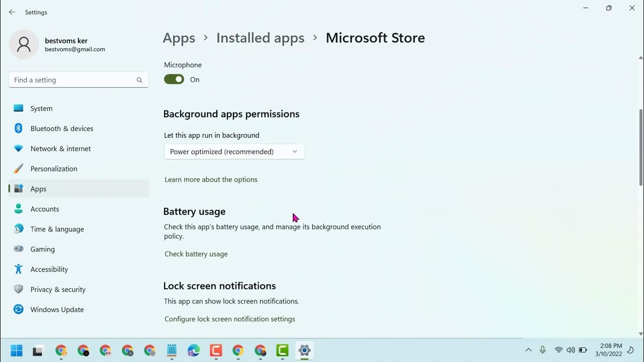Click the Background apps permissions heading
The width and height of the screenshot is (644, 362).
(x=231, y=114)
